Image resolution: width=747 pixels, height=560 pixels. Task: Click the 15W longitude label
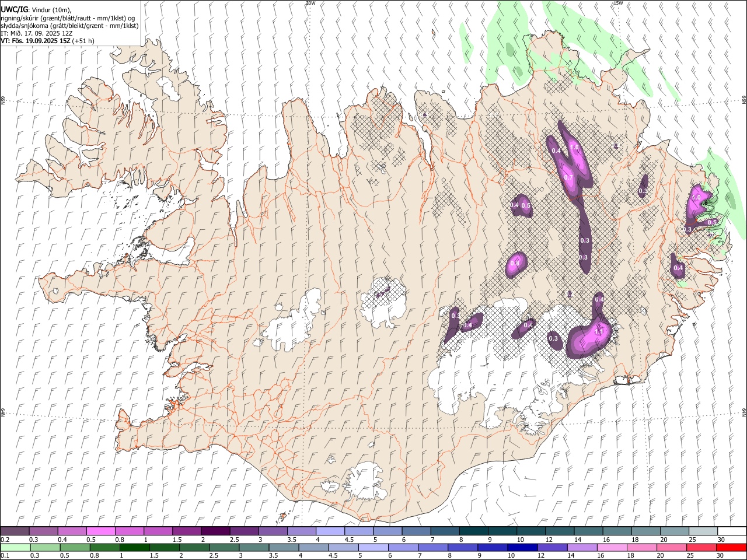(x=618, y=3)
